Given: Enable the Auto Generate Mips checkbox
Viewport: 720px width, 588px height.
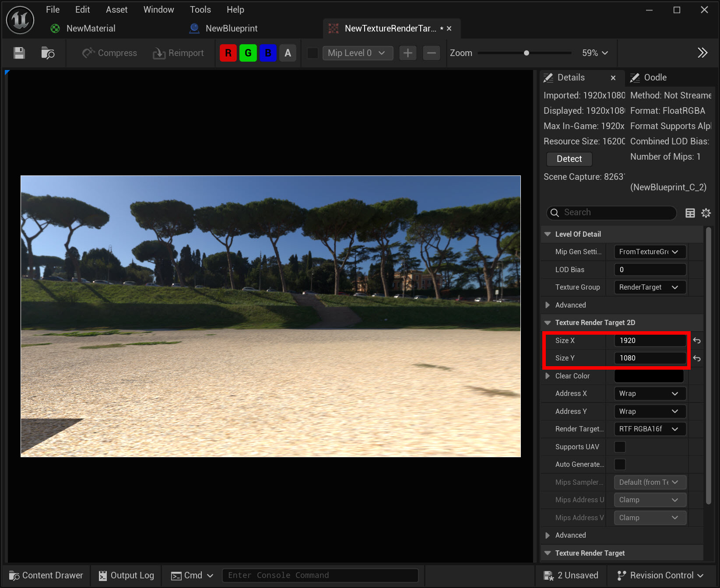Looking at the screenshot, I should (x=620, y=464).
